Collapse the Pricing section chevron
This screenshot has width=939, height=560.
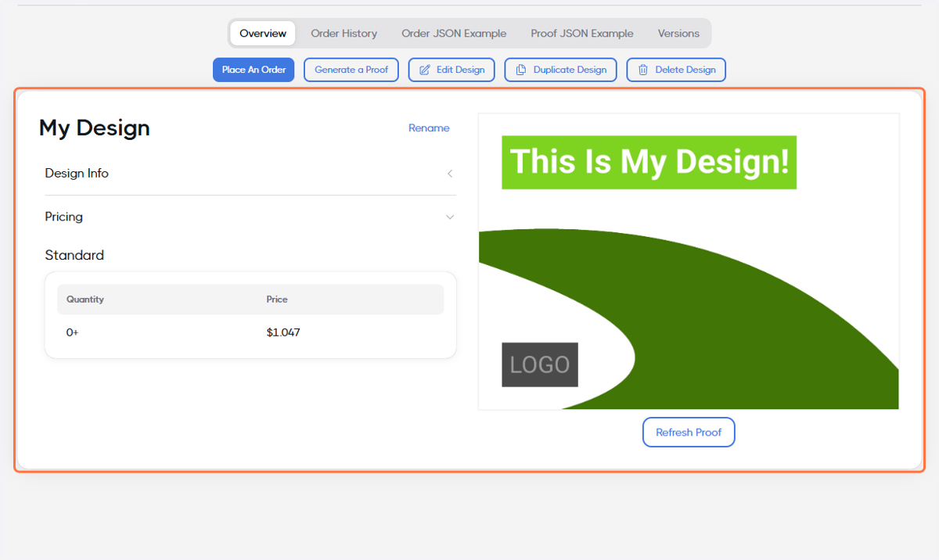pos(450,217)
